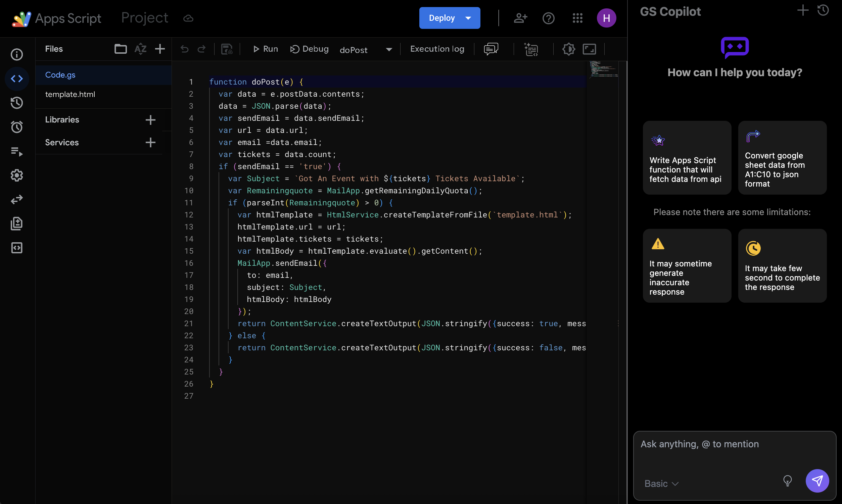Click the Debug button
The width and height of the screenshot is (842, 504).
[x=309, y=49]
